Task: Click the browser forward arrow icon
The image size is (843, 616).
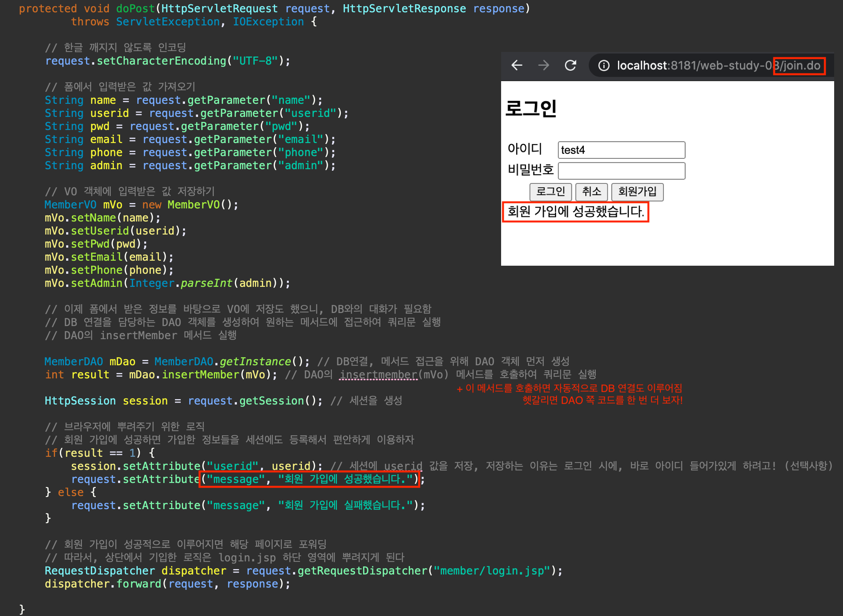Action: pos(543,65)
